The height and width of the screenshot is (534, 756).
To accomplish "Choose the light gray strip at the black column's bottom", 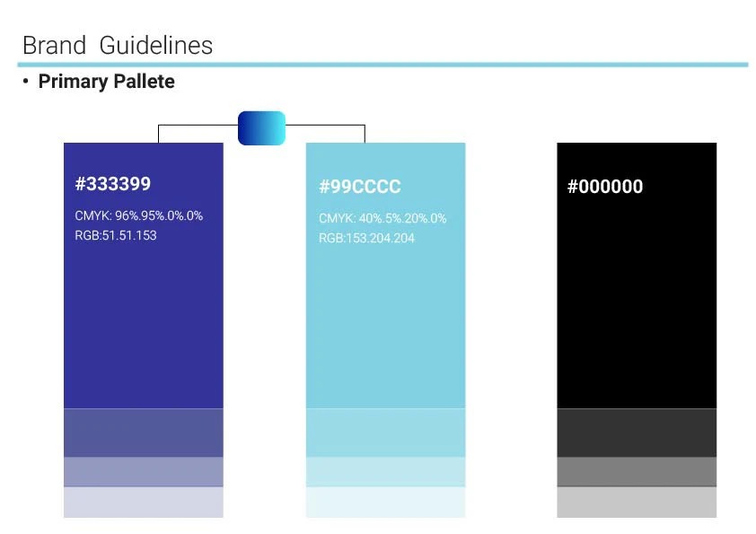I will click(x=637, y=503).
